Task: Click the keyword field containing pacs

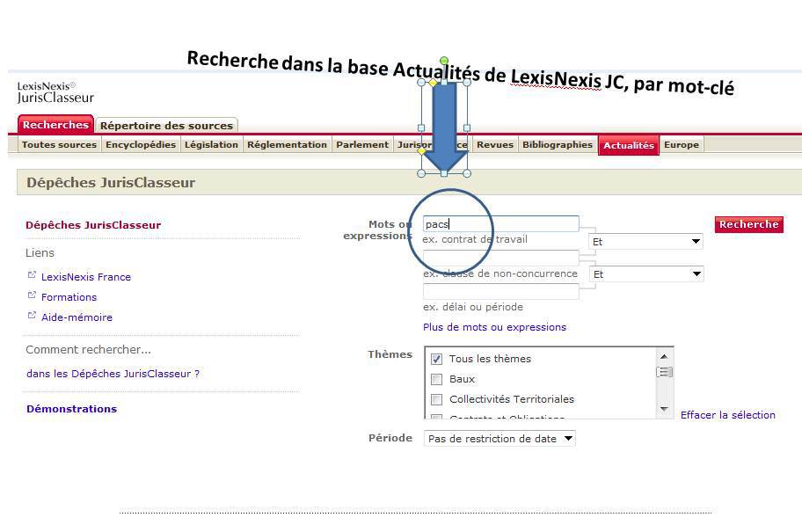Action: [x=500, y=224]
